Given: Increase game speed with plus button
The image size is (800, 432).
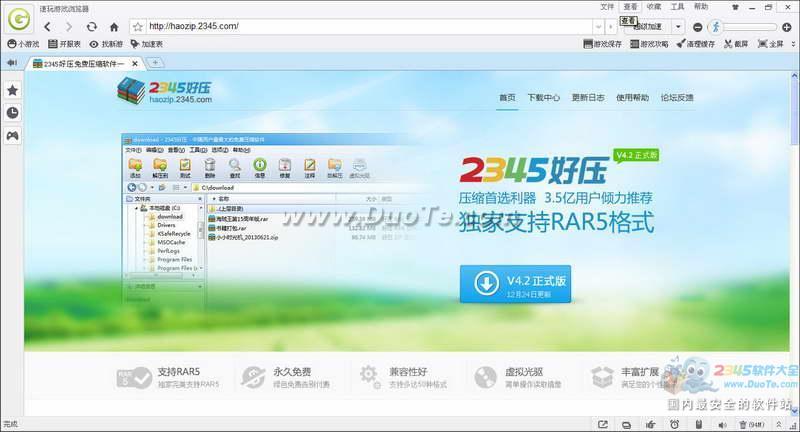Looking at the screenshot, I should pyautogui.click(x=787, y=27).
